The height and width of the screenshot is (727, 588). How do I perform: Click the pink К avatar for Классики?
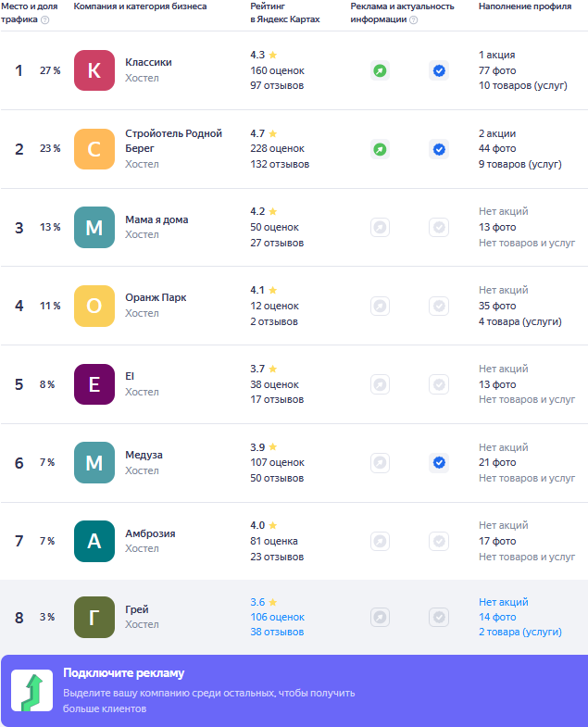click(94, 70)
